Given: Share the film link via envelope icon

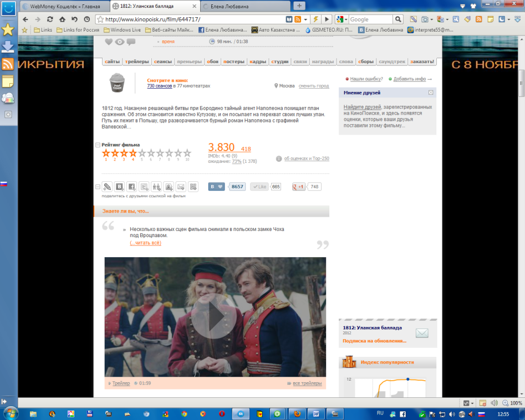Looking at the screenshot, I should [x=181, y=186].
